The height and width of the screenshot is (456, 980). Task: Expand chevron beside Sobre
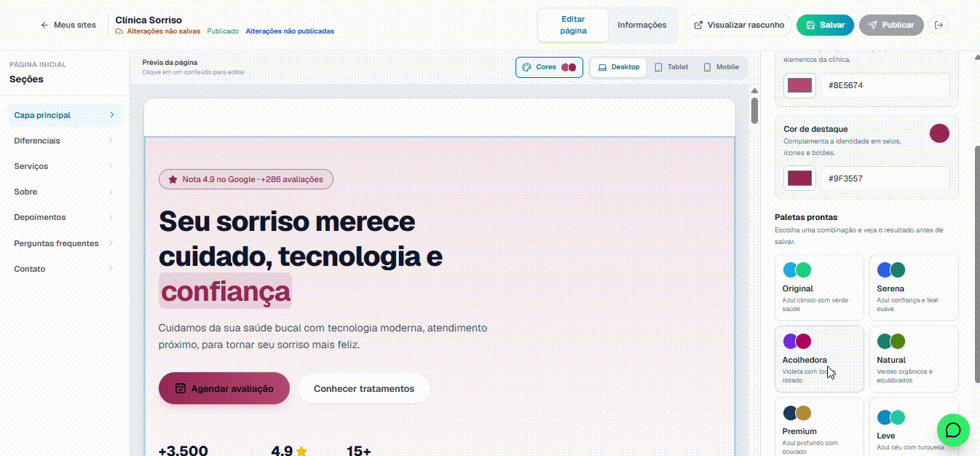(x=111, y=192)
